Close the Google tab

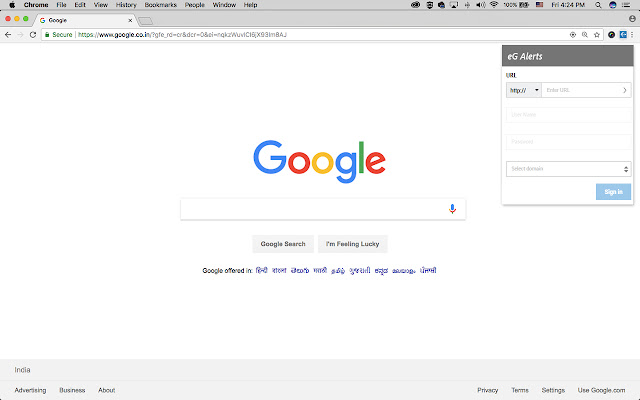click(130, 20)
